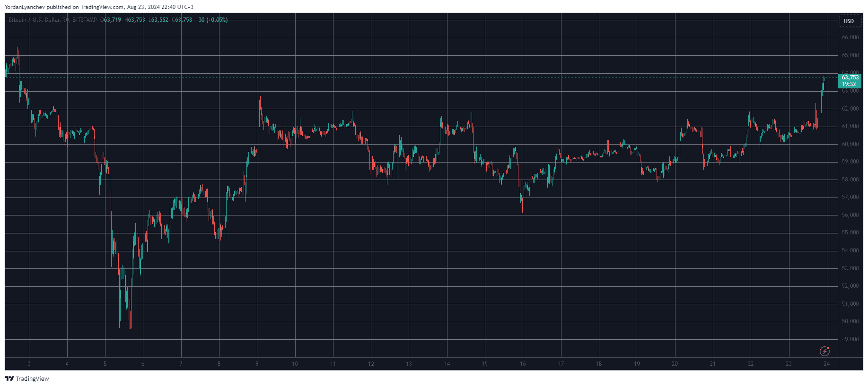Click the 55,000 price axis label
Image resolution: width=868 pixels, height=387 pixels.
tap(850, 232)
